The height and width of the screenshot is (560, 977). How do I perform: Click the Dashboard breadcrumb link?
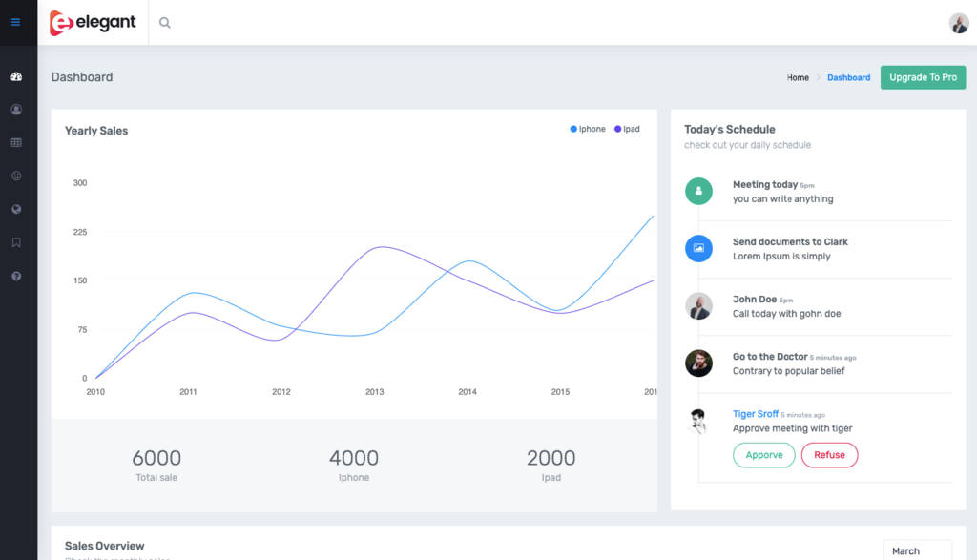pyautogui.click(x=848, y=78)
